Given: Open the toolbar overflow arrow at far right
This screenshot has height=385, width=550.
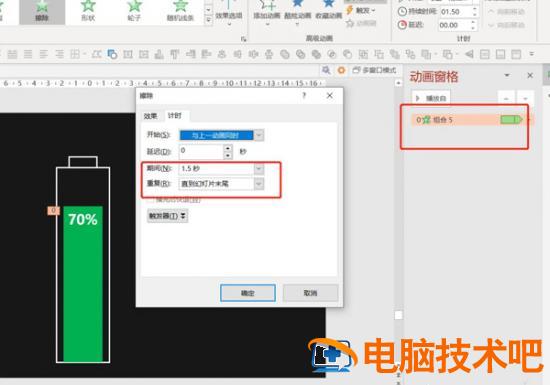Looking at the screenshot, I should [532, 54].
